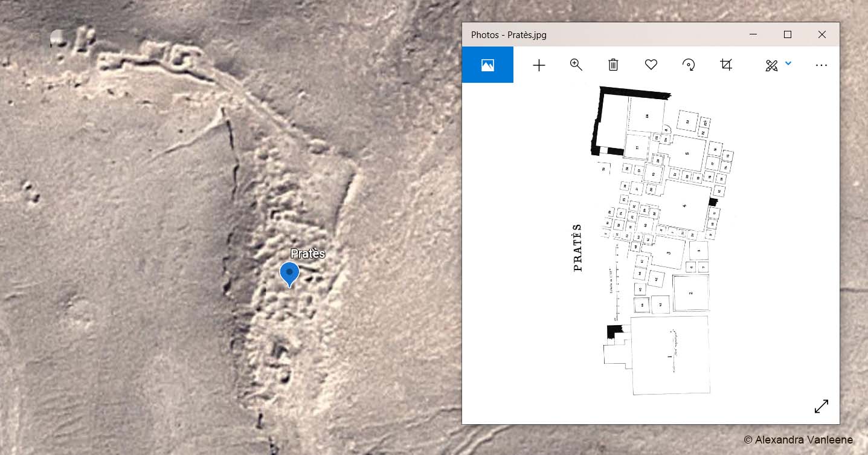
Task: Rotate the image with the rotate icon
Action: click(x=689, y=65)
